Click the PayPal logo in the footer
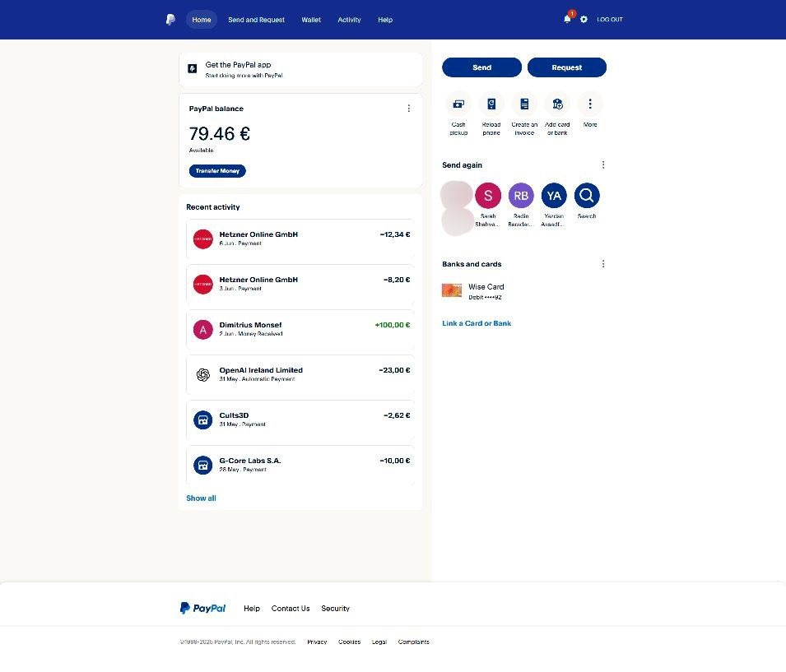 tap(202, 608)
